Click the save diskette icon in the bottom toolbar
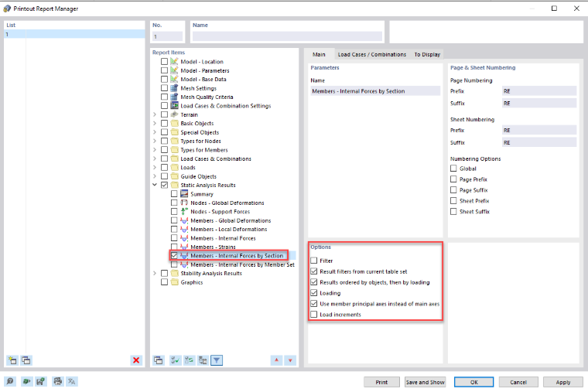 coord(40,381)
